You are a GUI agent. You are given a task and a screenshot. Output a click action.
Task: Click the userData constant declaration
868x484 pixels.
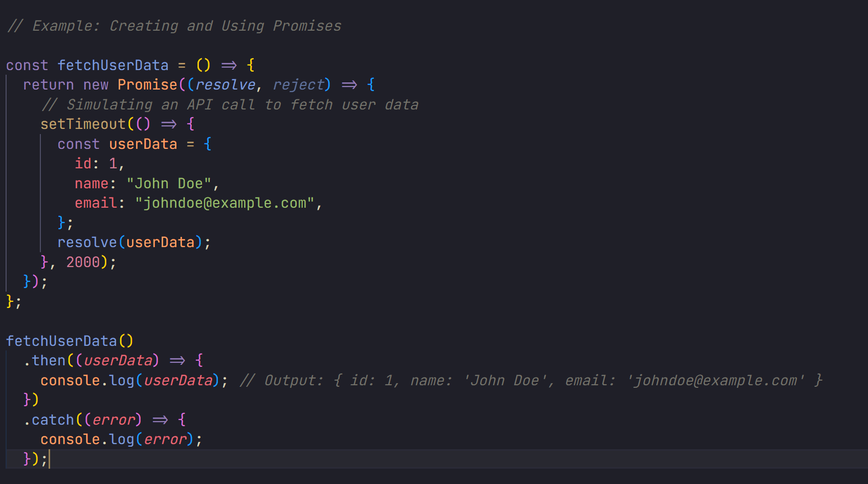click(x=143, y=144)
